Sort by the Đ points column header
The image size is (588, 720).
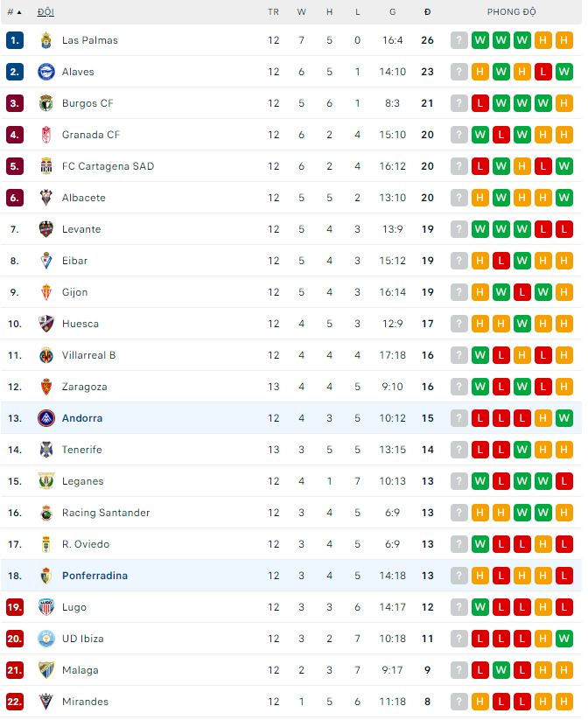point(427,12)
